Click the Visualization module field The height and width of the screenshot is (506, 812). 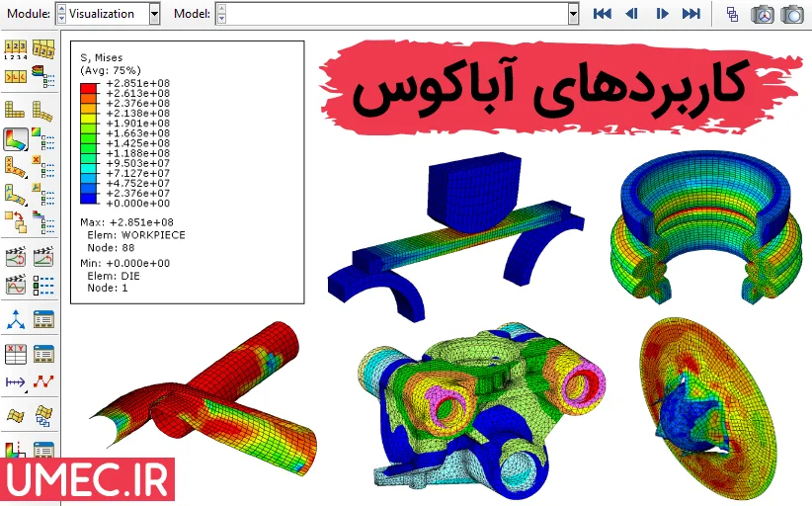pyautogui.click(x=108, y=14)
